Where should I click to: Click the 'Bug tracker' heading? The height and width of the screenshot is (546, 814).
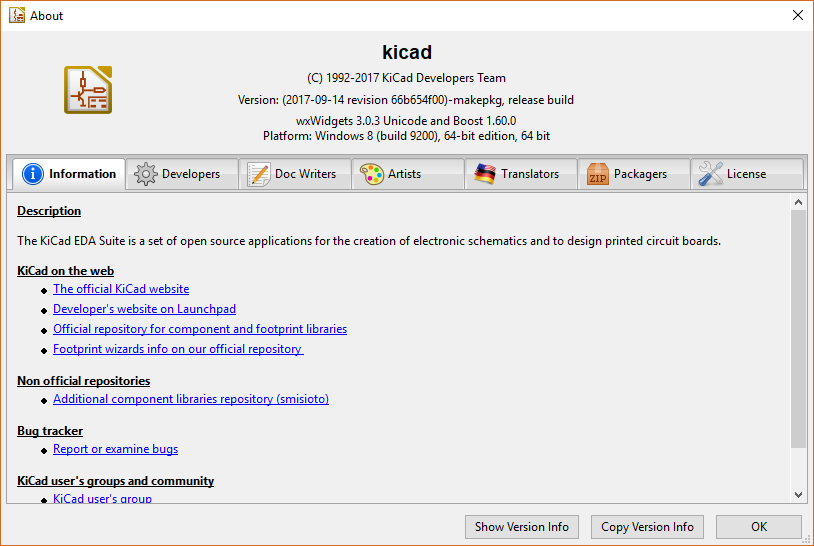tap(50, 431)
